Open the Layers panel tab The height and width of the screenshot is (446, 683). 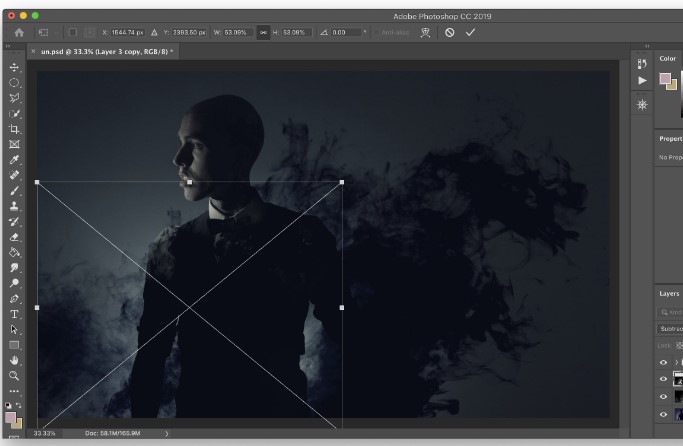pos(669,294)
